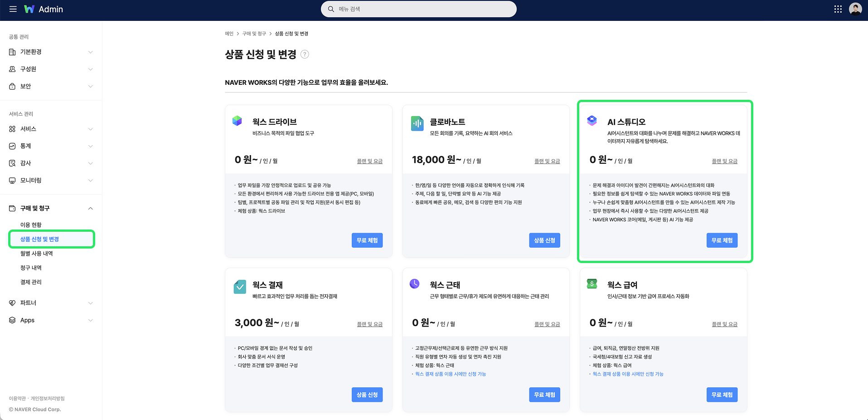Click the 웍스 급여 dollar icon
The height and width of the screenshot is (420, 868).
pyautogui.click(x=592, y=283)
